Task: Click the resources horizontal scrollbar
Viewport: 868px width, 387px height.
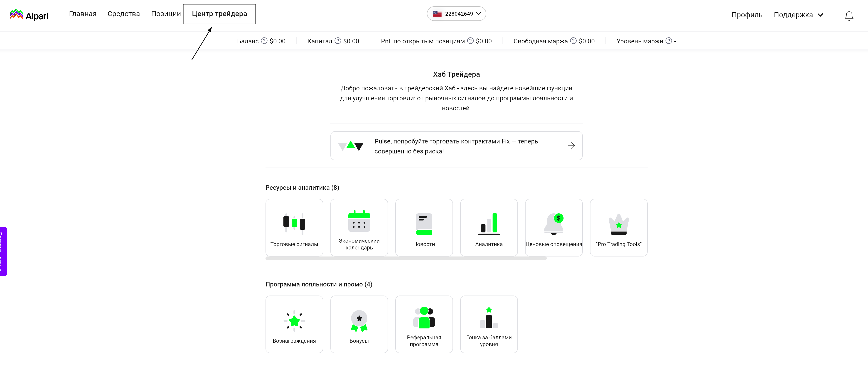Action: point(406,259)
